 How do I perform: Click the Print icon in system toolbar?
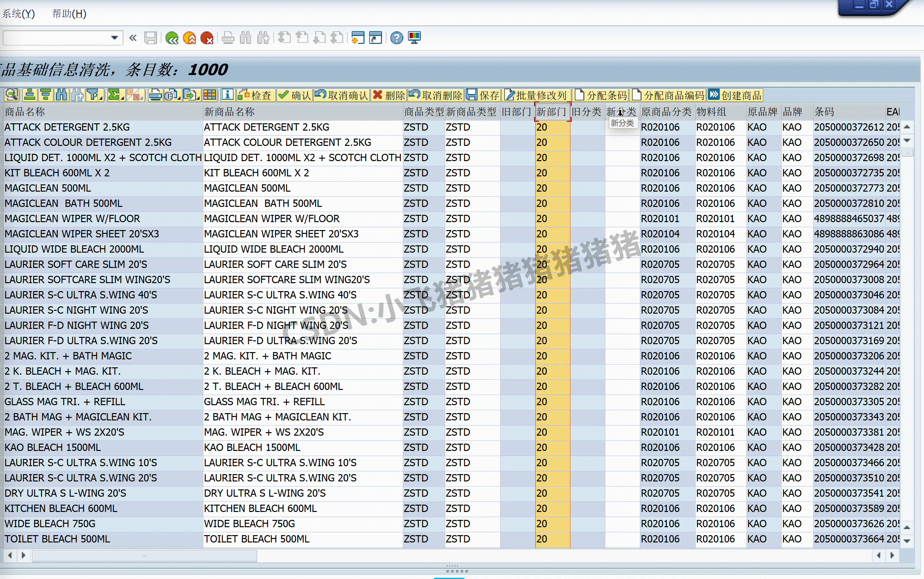[x=228, y=38]
